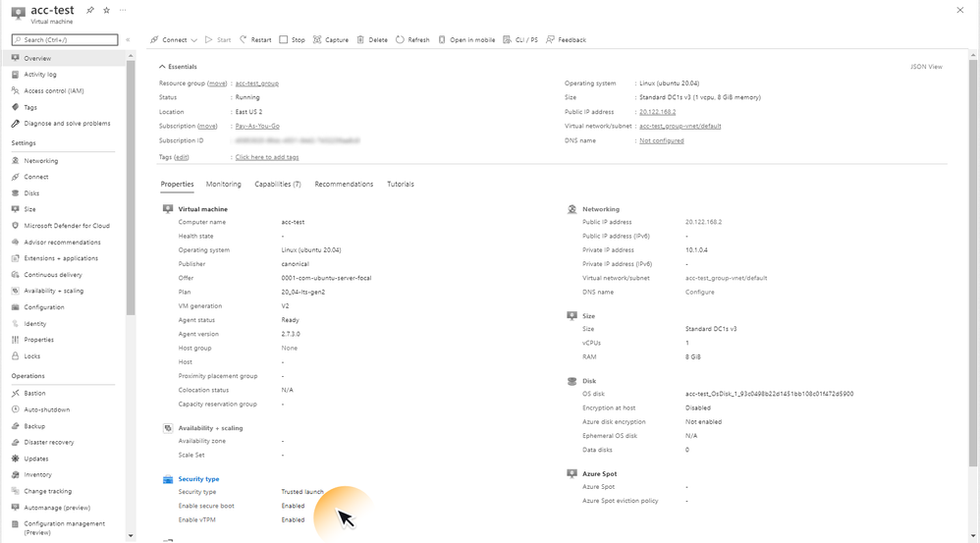This screenshot has width=980, height=543.
Task: Mark acc-test as favorite with the star icon
Action: (x=106, y=10)
